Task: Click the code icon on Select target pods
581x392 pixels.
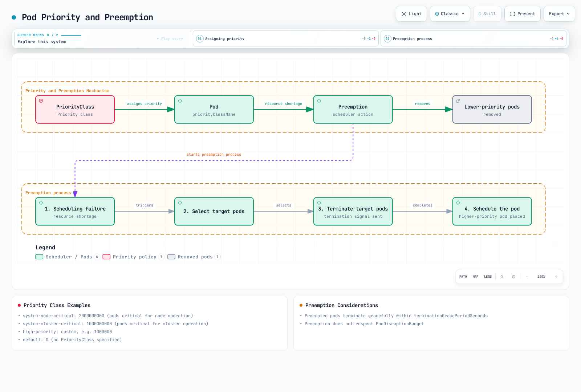Action: (180, 203)
